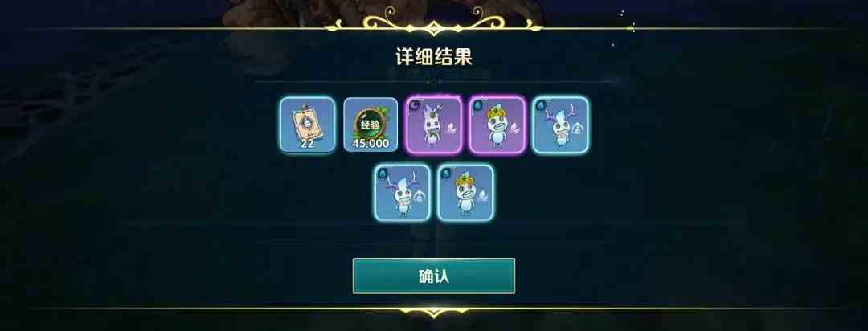Select the 经验 45,000 experience reward

(371, 125)
